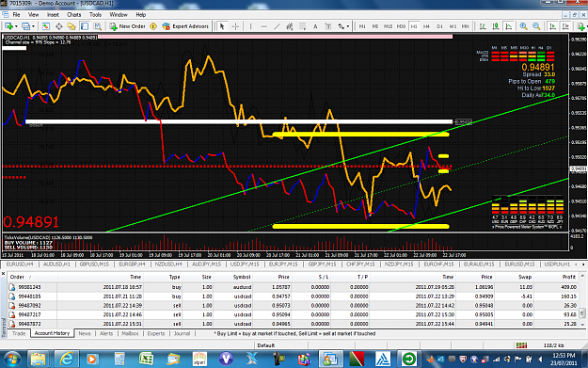Screen dimensions: 588x368
Task: Close the Terminal panel with its X
Action: 3,274
